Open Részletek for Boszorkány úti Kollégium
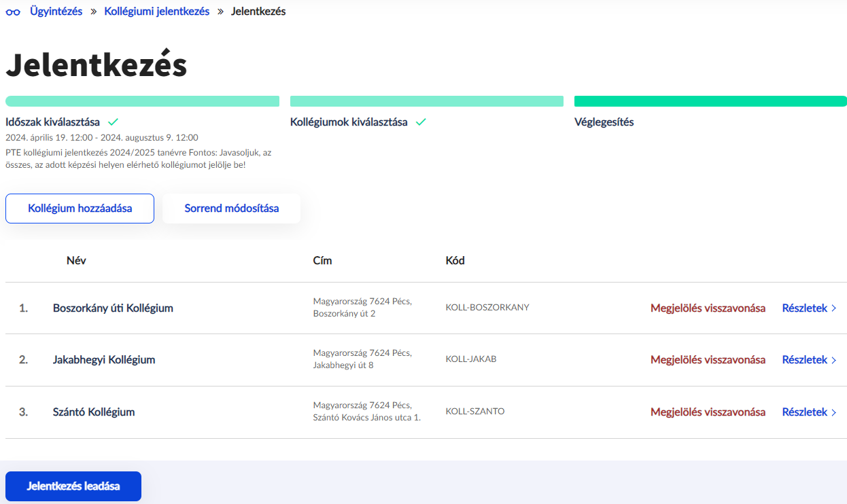 point(808,308)
